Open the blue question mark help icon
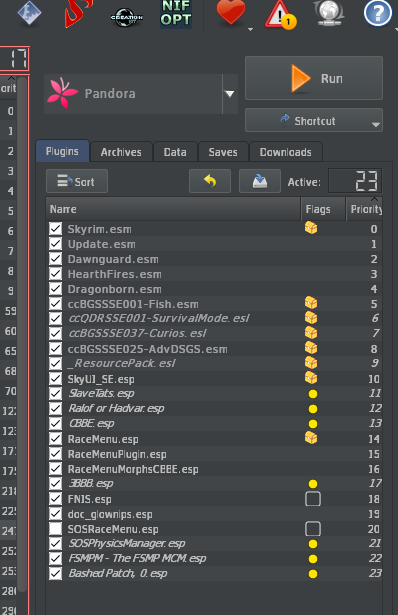 [x=378, y=13]
